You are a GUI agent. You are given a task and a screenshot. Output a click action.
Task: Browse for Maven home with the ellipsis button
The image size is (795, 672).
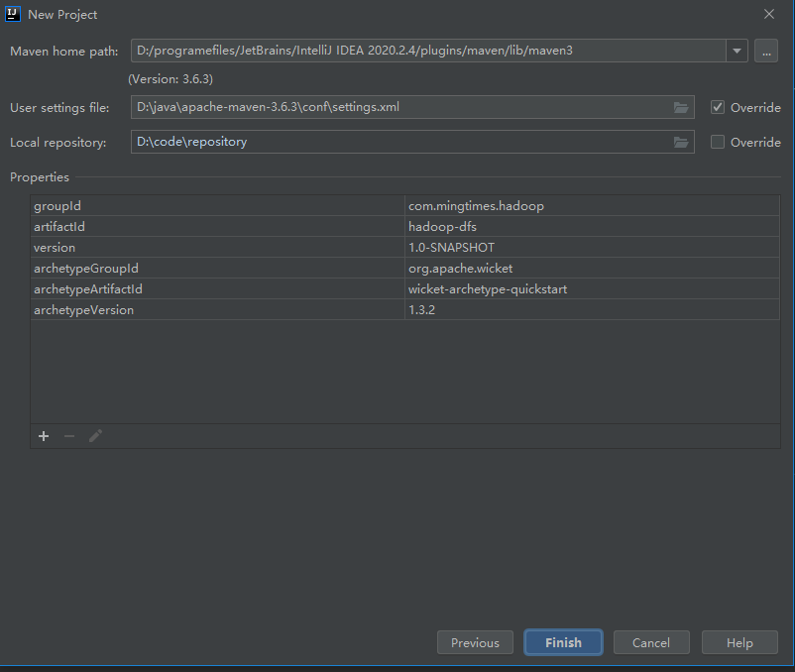point(766,52)
